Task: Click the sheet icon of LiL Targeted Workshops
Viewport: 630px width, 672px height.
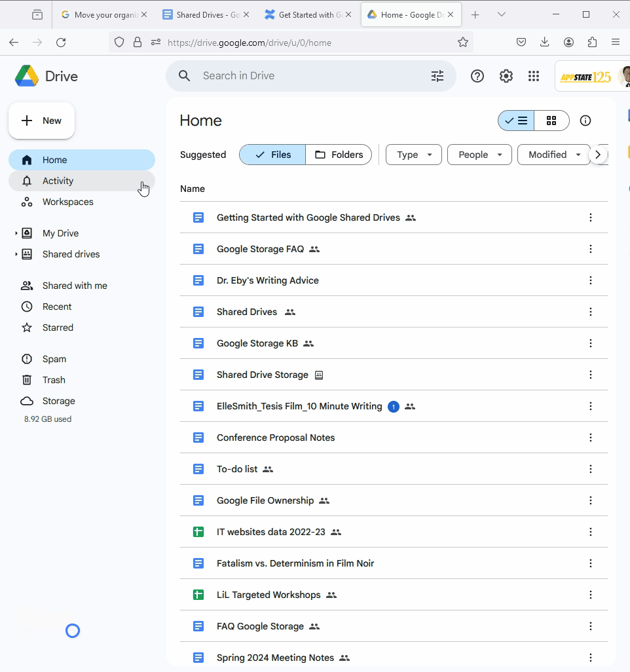Action: point(198,595)
